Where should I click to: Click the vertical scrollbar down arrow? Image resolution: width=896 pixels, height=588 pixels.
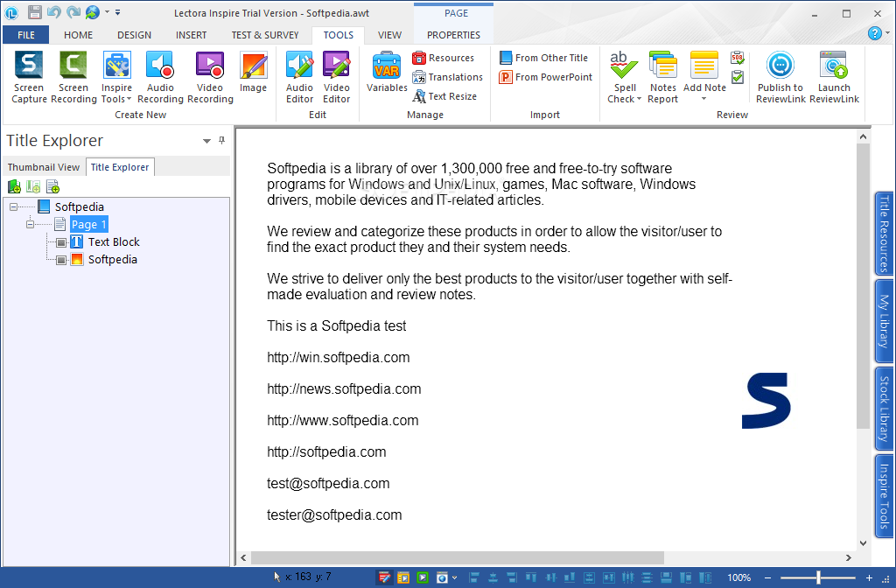(863, 542)
